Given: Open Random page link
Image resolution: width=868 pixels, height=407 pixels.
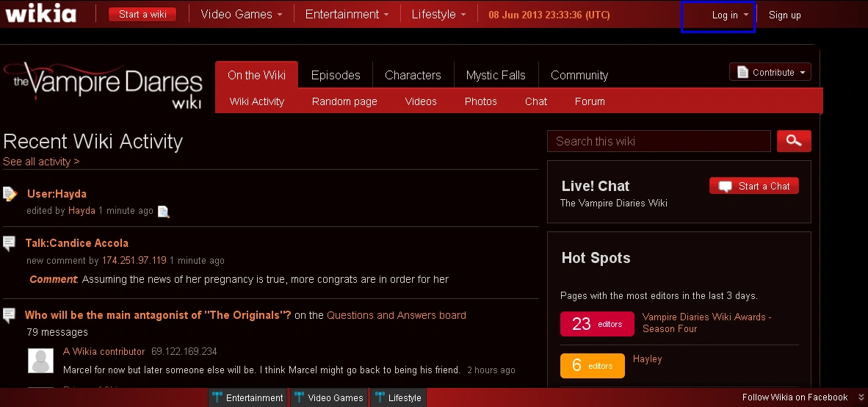Looking at the screenshot, I should (344, 101).
